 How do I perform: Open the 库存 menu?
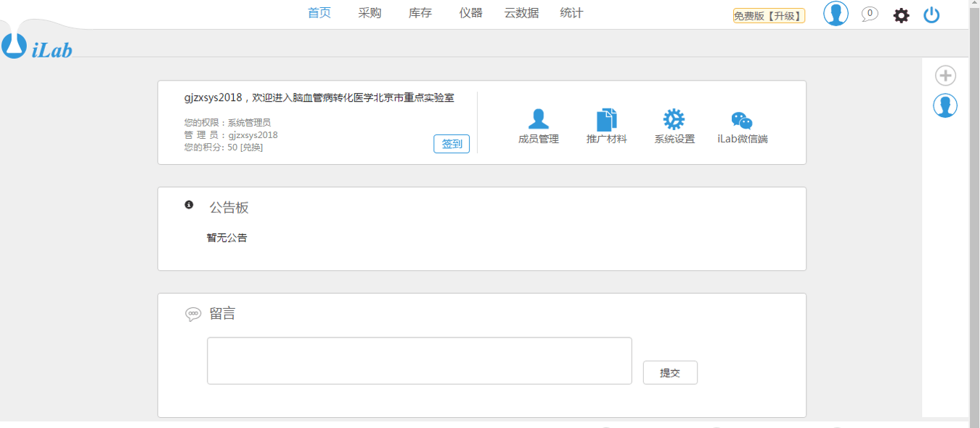(x=420, y=13)
